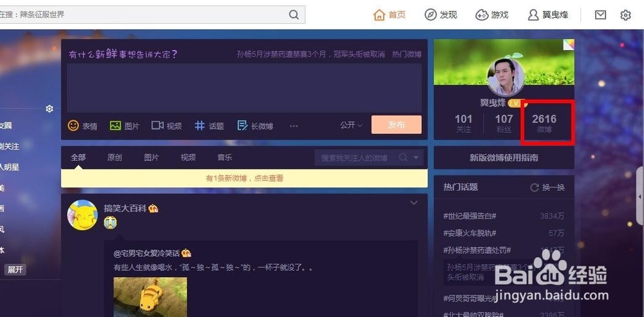The image size is (644, 317).
Task: Refresh topics with 换一换
Action: click(548, 187)
